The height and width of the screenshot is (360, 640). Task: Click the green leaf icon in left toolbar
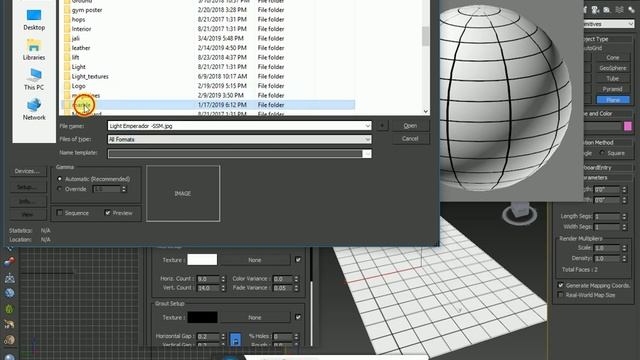9,309
